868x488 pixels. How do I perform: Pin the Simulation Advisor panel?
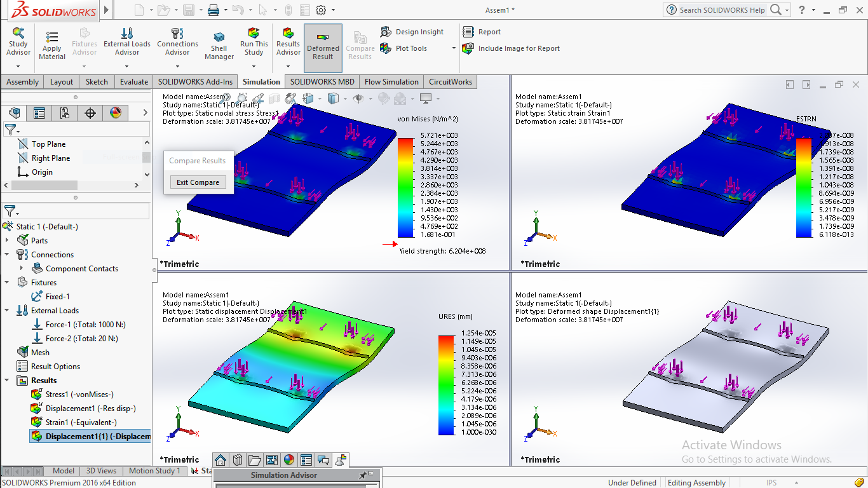click(363, 475)
